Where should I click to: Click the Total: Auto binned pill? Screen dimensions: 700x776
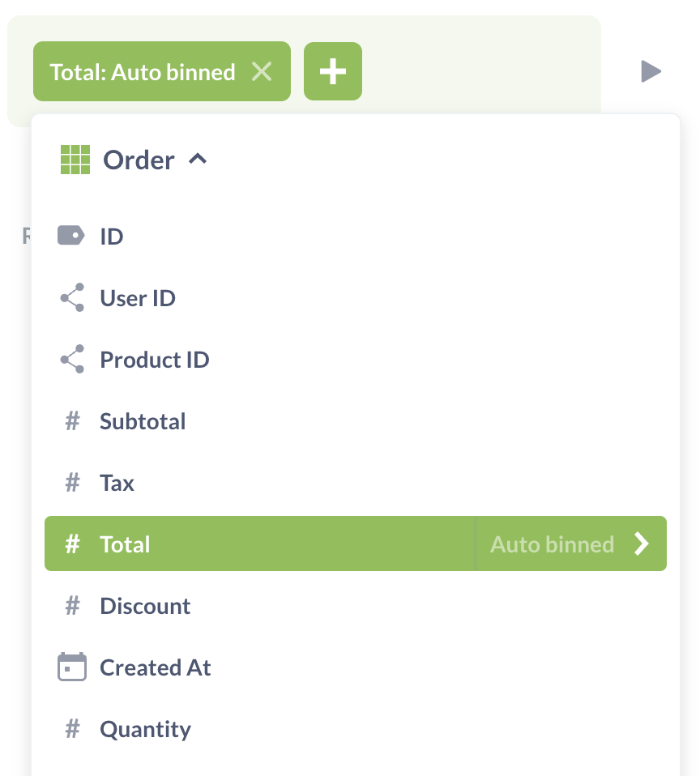[x=143, y=72]
